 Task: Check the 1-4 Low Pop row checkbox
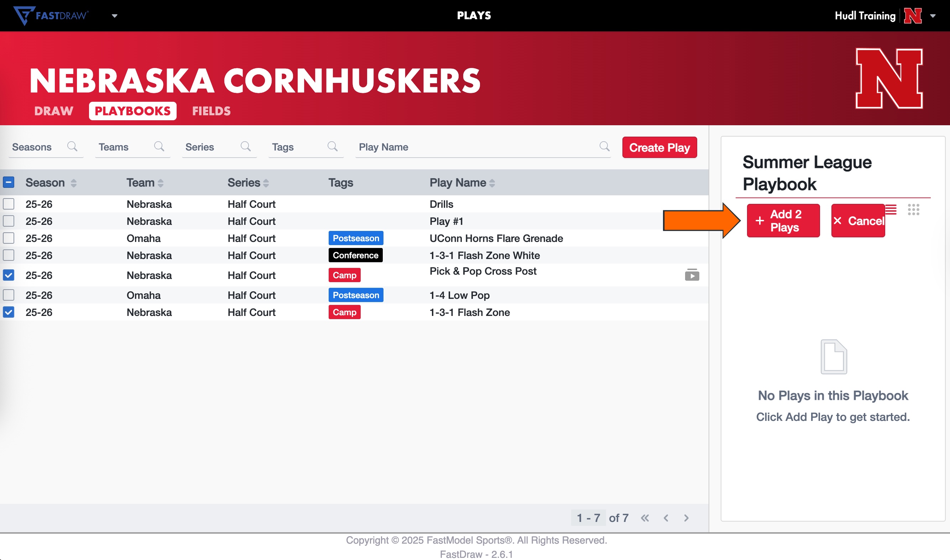click(x=9, y=295)
